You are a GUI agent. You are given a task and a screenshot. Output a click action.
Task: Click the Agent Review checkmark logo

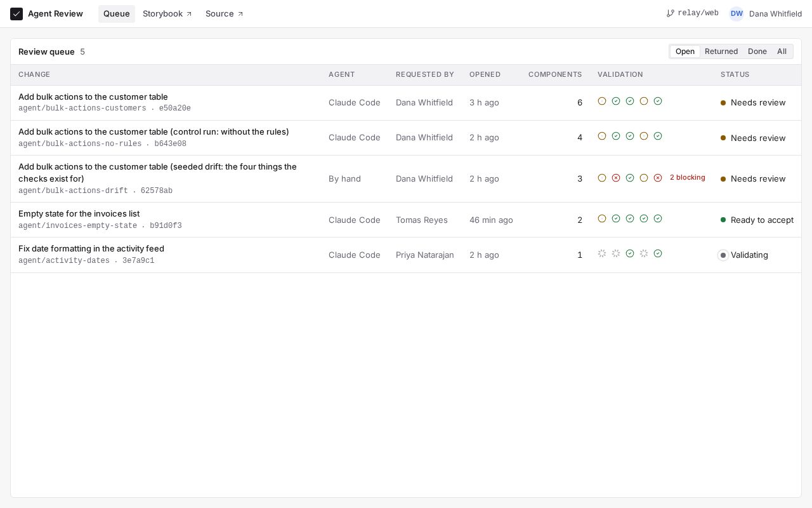16,14
